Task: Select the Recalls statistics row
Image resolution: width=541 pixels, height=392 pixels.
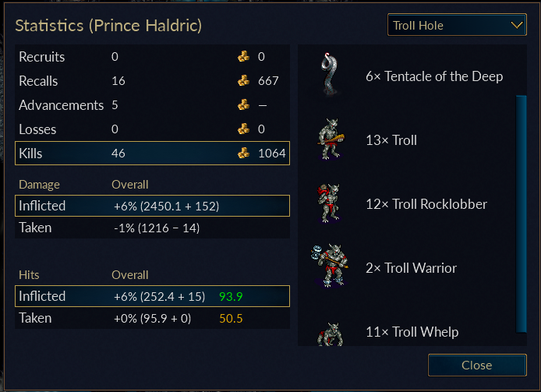Action: [x=152, y=81]
